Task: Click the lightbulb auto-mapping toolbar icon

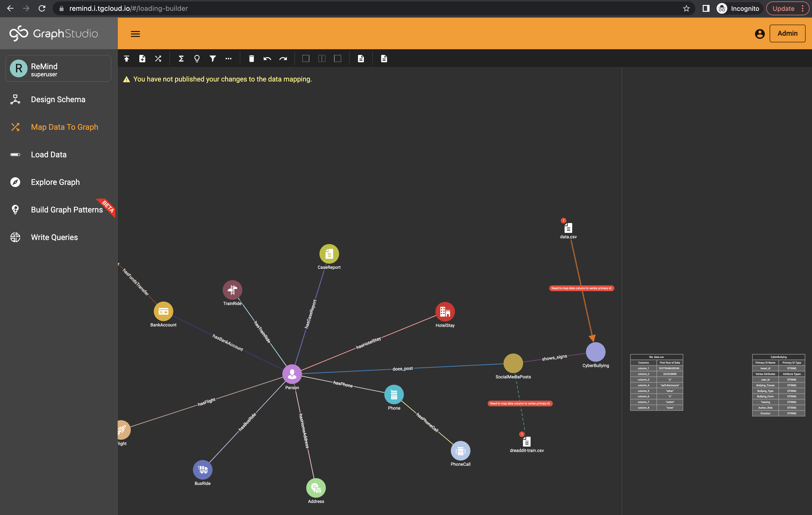Action: (x=197, y=59)
